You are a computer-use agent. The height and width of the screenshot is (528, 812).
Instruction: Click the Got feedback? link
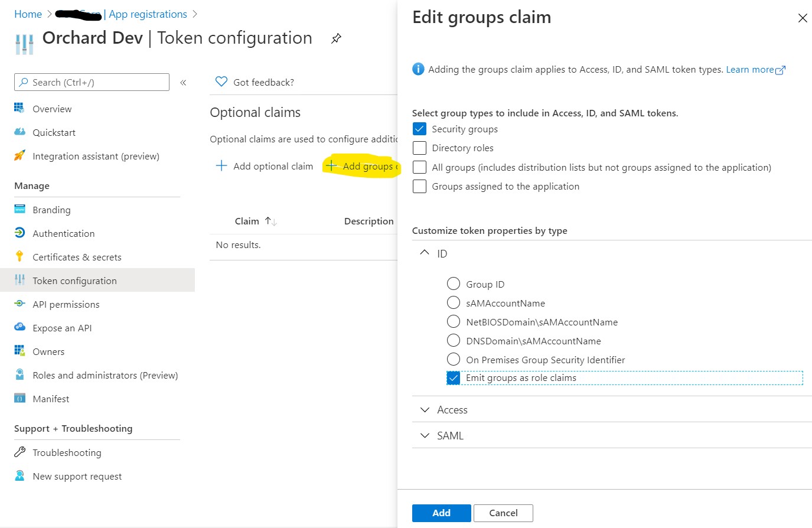coord(263,82)
